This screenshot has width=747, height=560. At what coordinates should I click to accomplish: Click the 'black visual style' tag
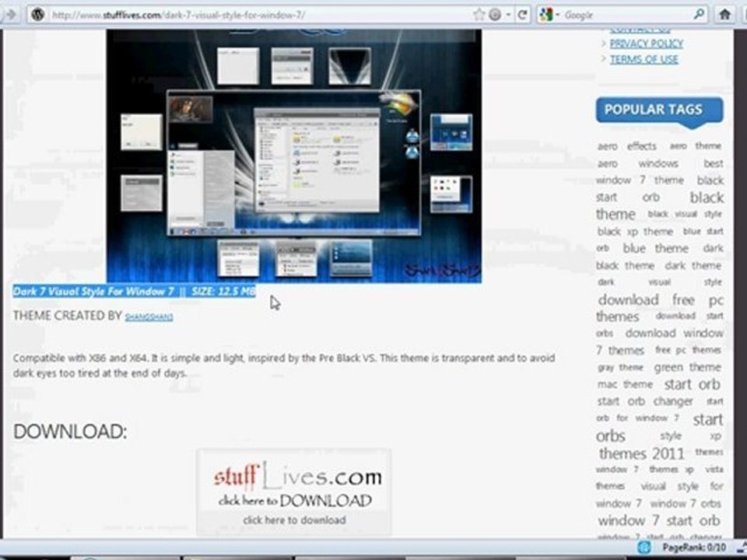[685, 215]
